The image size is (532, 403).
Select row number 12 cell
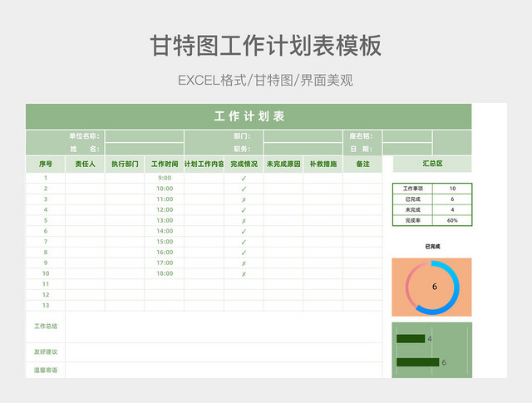point(46,295)
